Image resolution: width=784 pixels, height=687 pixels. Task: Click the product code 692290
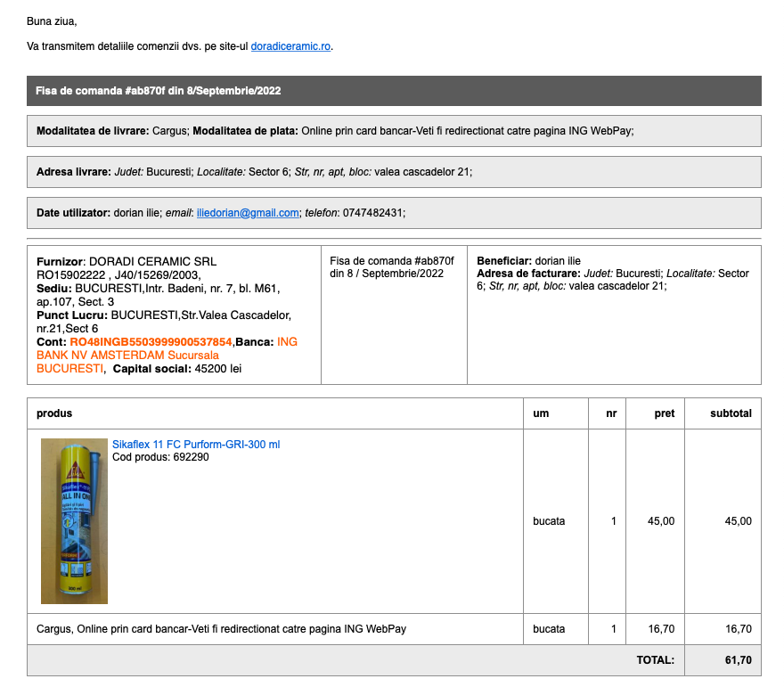(x=191, y=457)
